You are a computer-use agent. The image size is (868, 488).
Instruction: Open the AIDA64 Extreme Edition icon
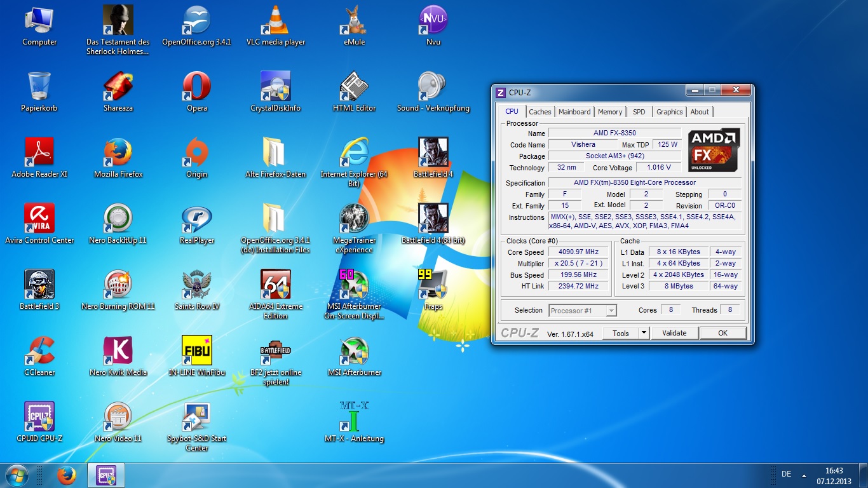[275, 285]
